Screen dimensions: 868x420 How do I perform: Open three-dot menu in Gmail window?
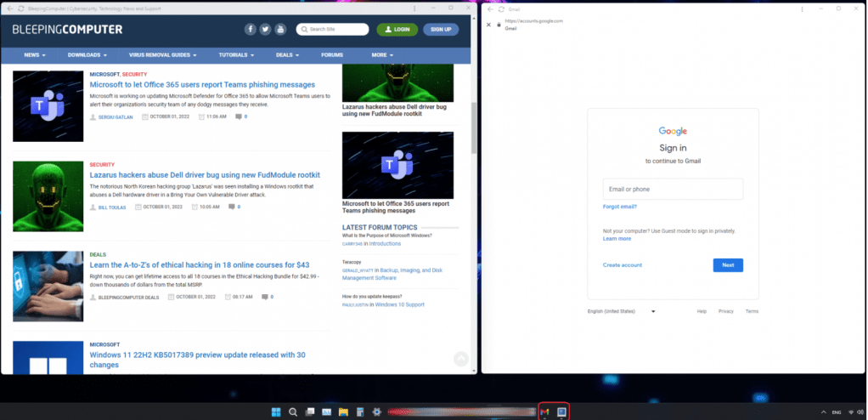tap(802, 9)
